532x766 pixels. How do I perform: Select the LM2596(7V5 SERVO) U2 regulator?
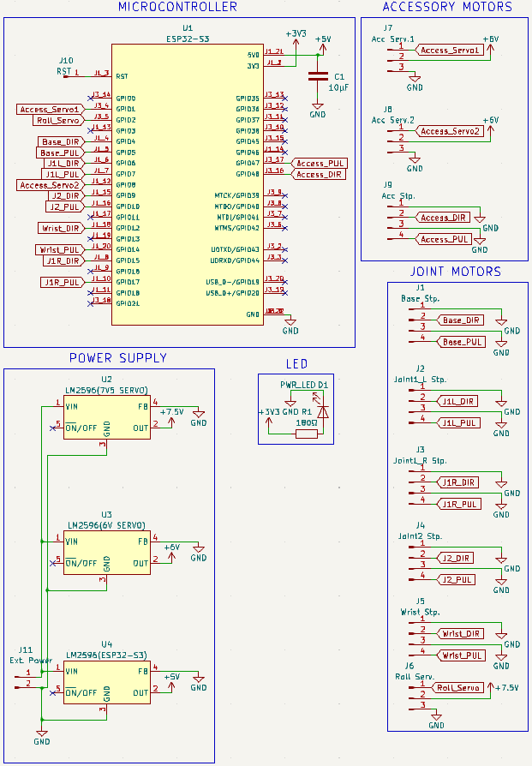tap(107, 417)
